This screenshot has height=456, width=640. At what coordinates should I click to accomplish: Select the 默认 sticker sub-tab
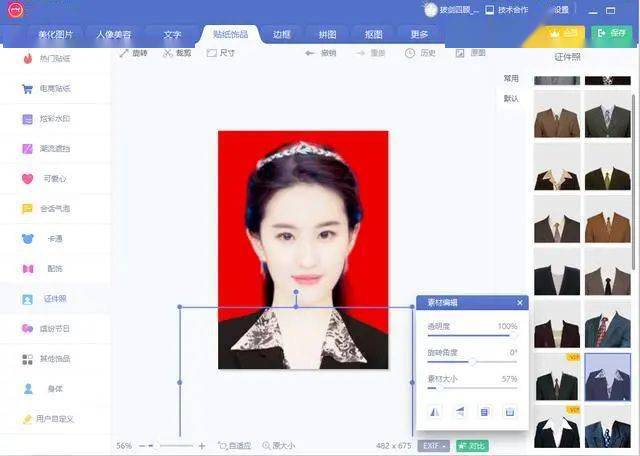(x=511, y=98)
